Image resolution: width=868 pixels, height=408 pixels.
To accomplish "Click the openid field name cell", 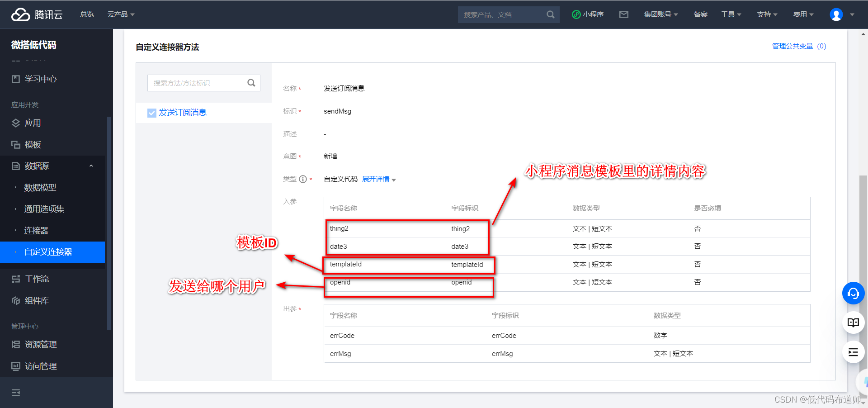I will click(x=340, y=282).
